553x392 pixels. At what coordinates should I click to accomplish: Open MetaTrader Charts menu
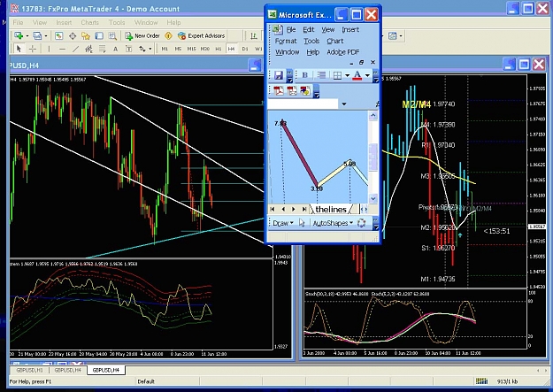pyautogui.click(x=90, y=23)
